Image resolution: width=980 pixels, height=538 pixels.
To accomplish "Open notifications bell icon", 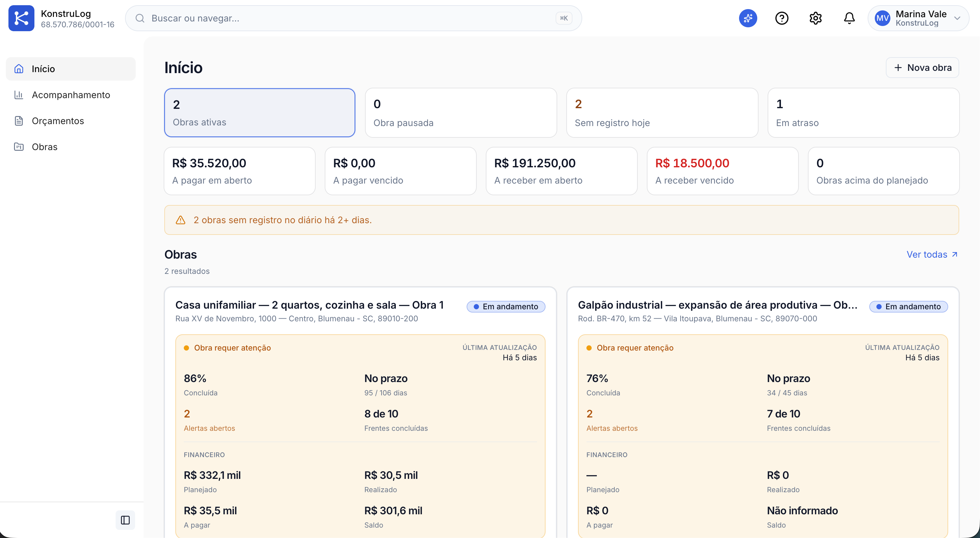I will tap(849, 18).
